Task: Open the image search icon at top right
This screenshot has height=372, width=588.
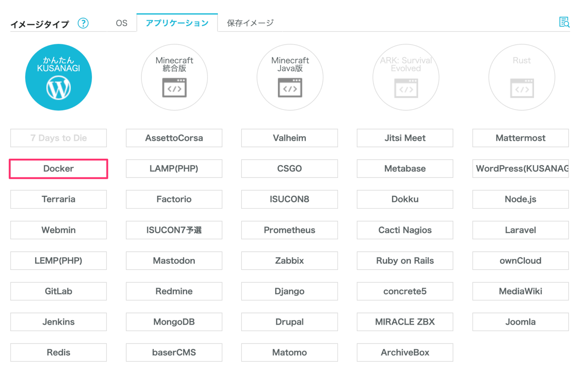Action: [x=564, y=23]
